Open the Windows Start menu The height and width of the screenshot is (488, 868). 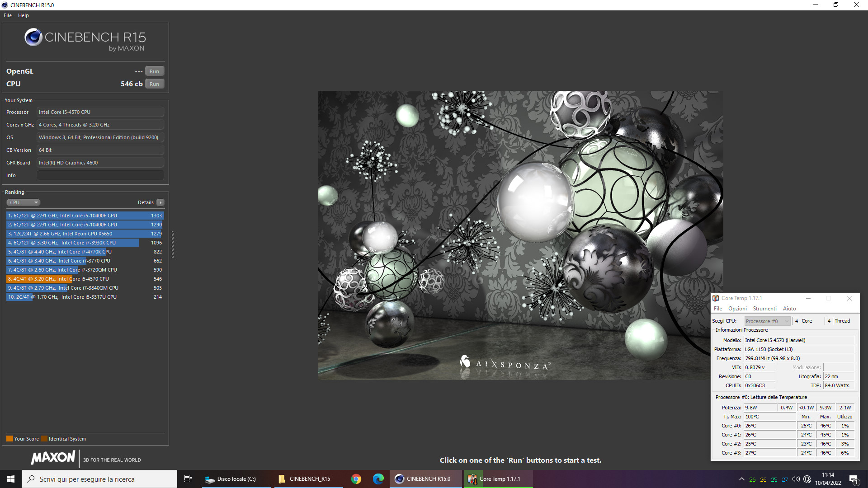click(x=11, y=479)
